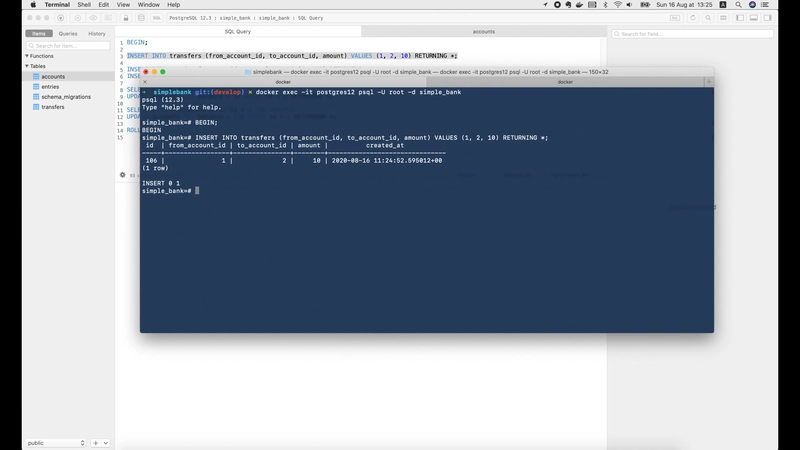
Task: Click the gear icon below the query editor
Action: click(x=123, y=175)
